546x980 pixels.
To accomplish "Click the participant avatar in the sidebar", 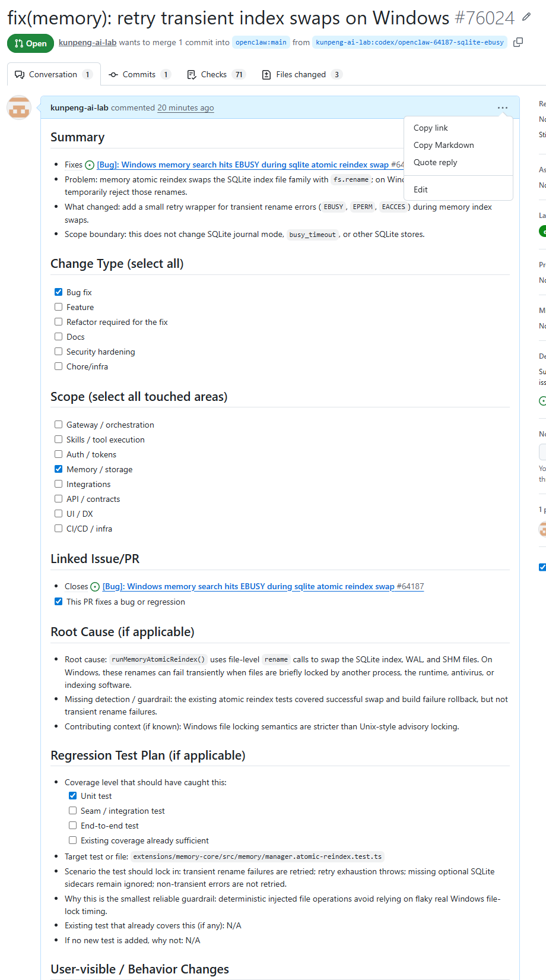I will coord(542,529).
